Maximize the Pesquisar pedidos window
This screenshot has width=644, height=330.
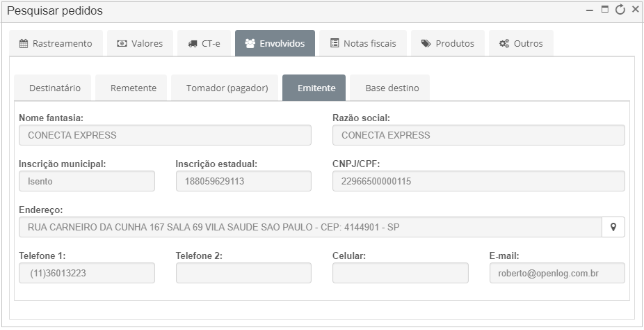pyautogui.click(x=605, y=10)
